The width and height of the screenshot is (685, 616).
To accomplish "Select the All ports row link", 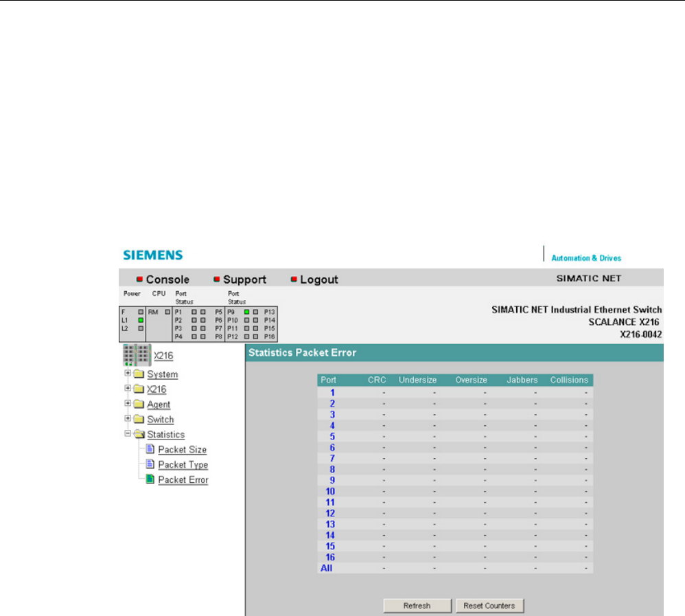I will click(326, 568).
